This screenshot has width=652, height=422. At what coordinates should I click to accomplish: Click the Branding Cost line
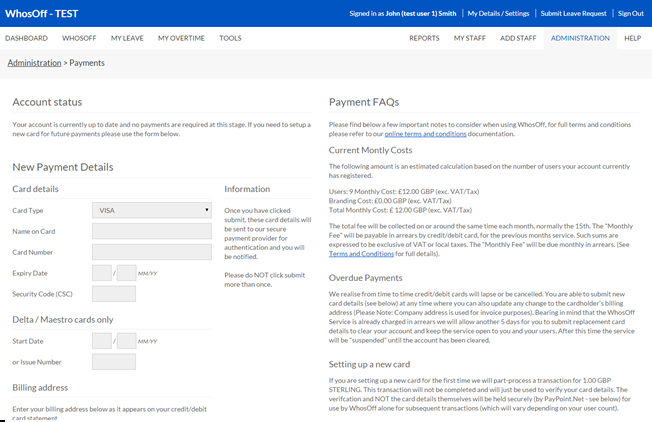click(x=390, y=201)
